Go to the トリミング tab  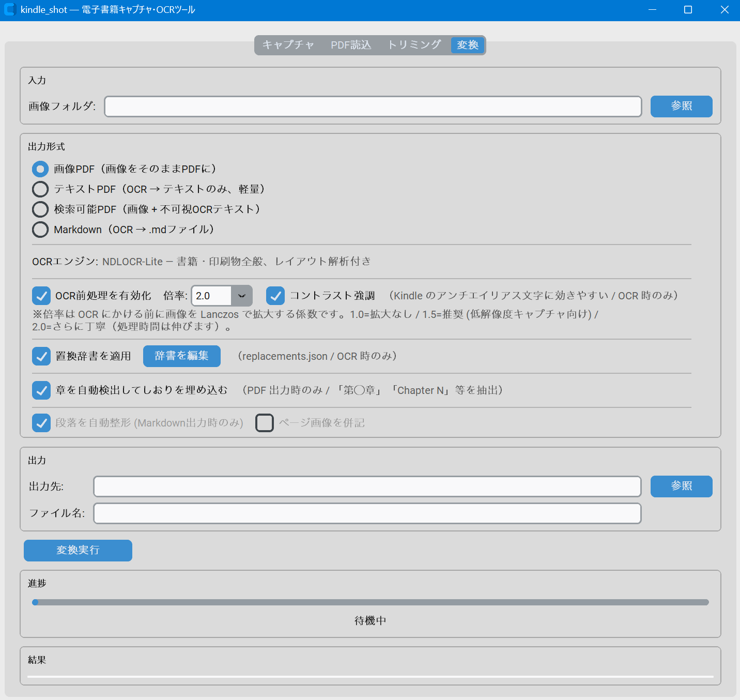pyautogui.click(x=414, y=45)
